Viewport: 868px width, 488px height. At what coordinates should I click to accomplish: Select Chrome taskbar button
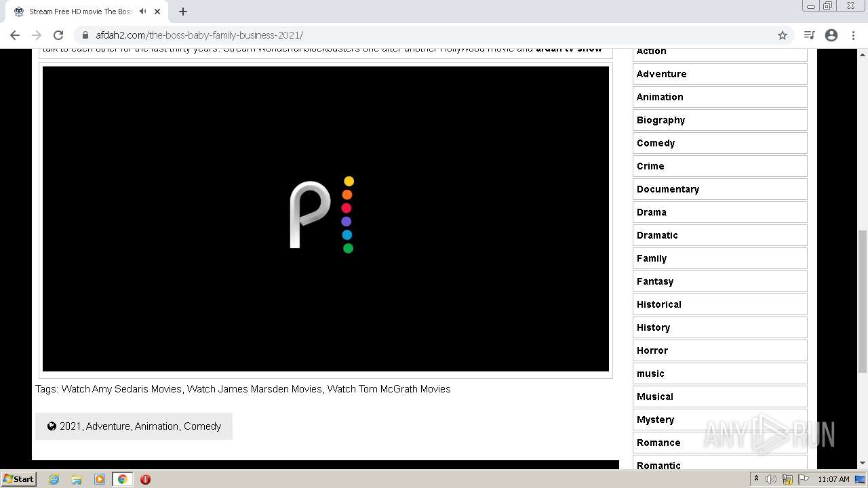click(123, 479)
